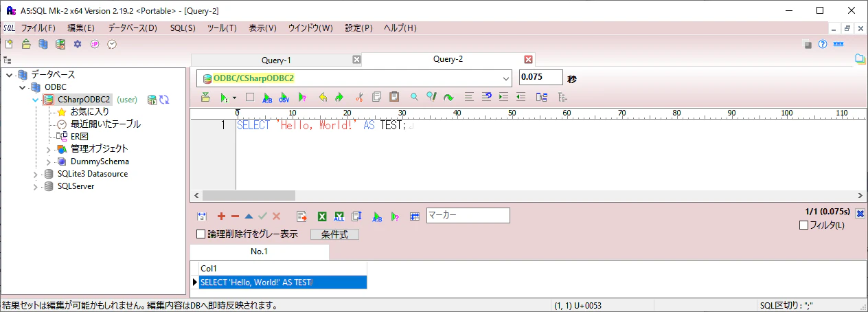This screenshot has width=868, height=312.
Task: Click the run to CSV output icon
Action: [x=284, y=98]
